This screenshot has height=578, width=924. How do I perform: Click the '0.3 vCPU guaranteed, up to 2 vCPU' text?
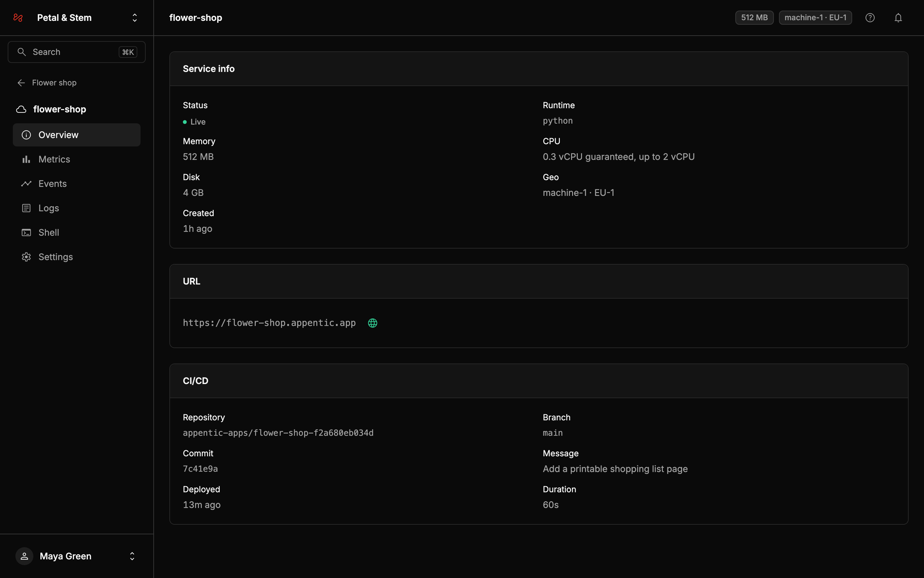(619, 157)
